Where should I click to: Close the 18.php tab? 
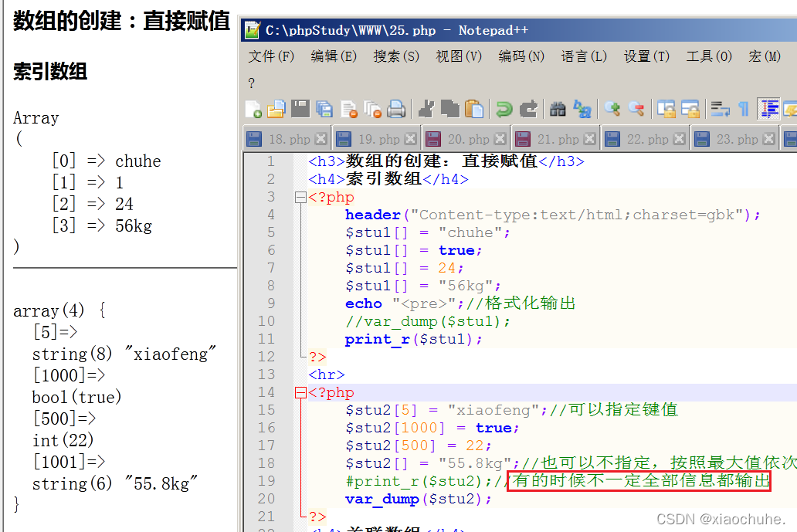pyautogui.click(x=320, y=139)
